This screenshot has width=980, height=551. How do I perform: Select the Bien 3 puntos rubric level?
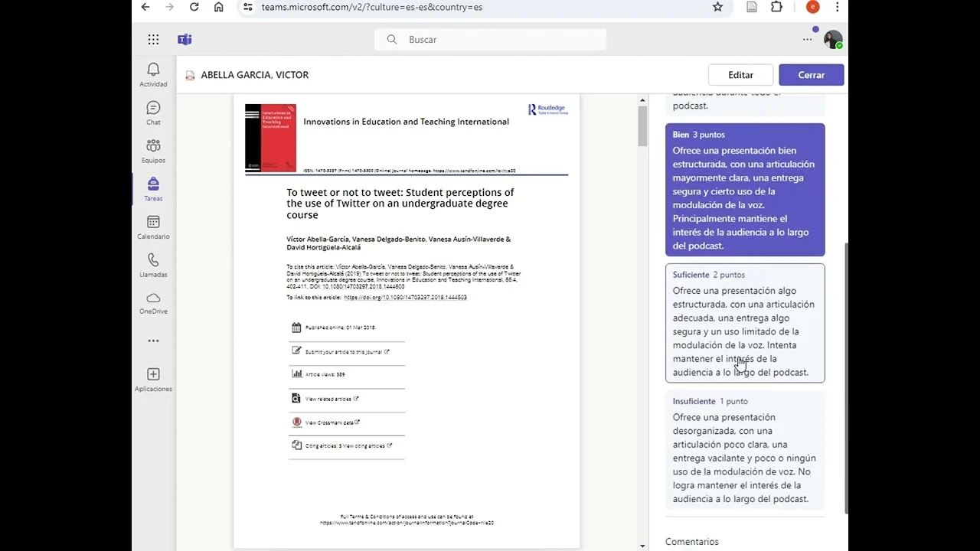[x=744, y=190]
